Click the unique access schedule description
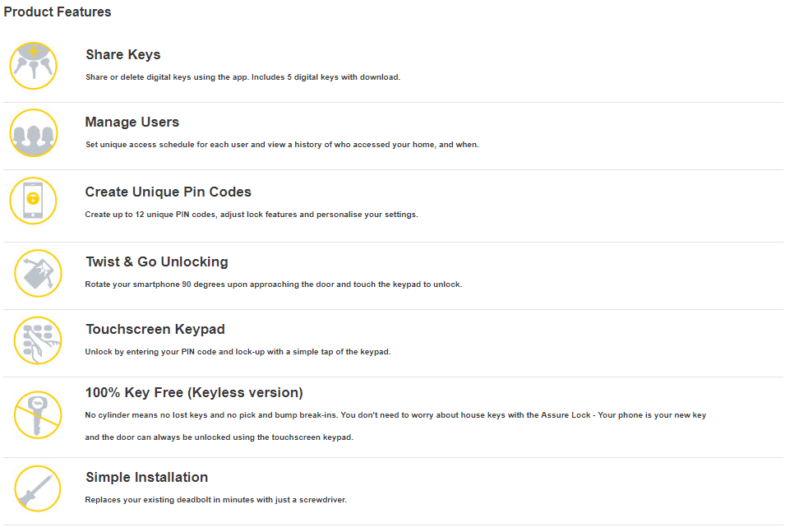The height and width of the screenshot is (532, 785). (x=282, y=145)
